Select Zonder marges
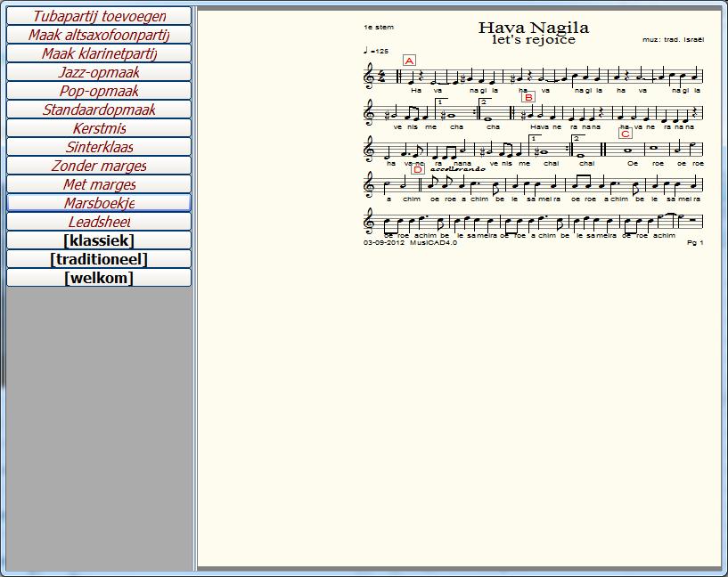 tap(99, 166)
